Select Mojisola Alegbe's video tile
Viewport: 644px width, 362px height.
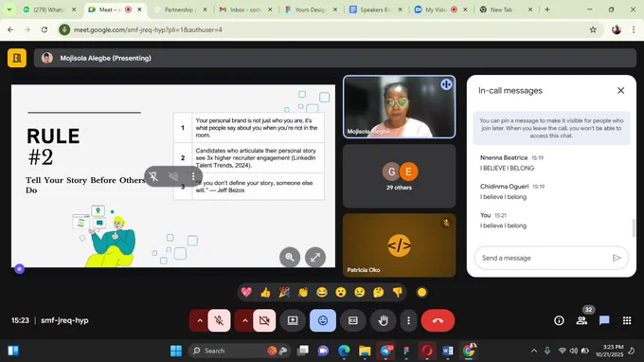click(400, 106)
